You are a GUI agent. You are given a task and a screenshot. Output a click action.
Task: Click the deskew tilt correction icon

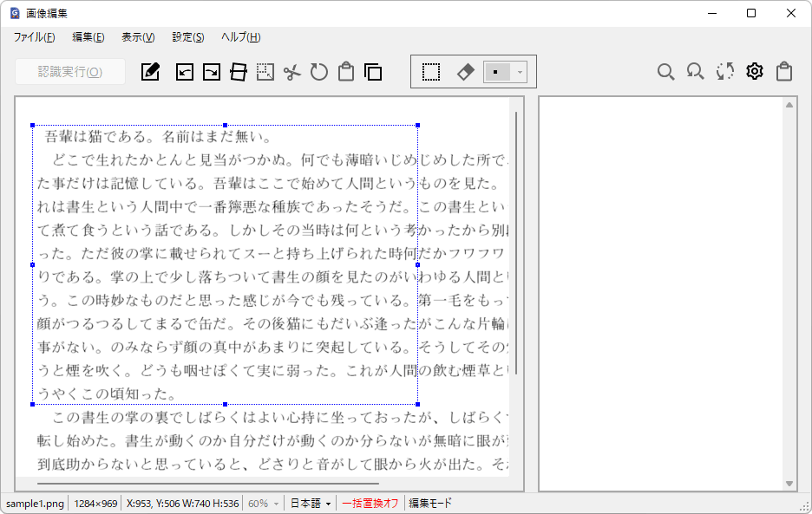tap(239, 72)
